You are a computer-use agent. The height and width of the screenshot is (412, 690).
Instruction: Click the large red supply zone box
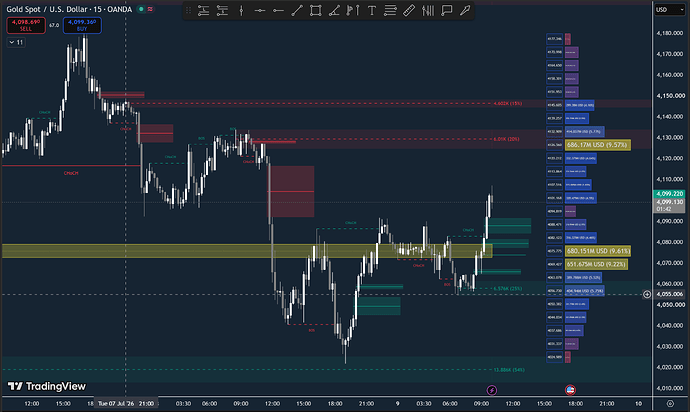tap(291, 191)
